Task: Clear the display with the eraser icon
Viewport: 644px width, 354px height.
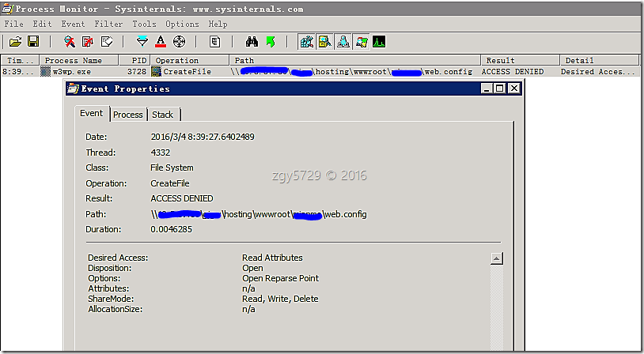Action: (x=106, y=41)
